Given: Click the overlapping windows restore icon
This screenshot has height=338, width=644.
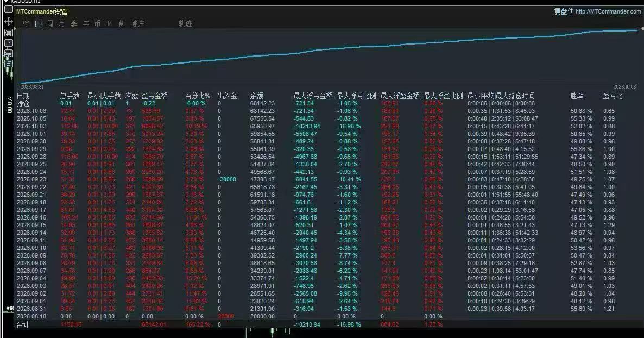Looking at the screenshot, I should 8,64.
